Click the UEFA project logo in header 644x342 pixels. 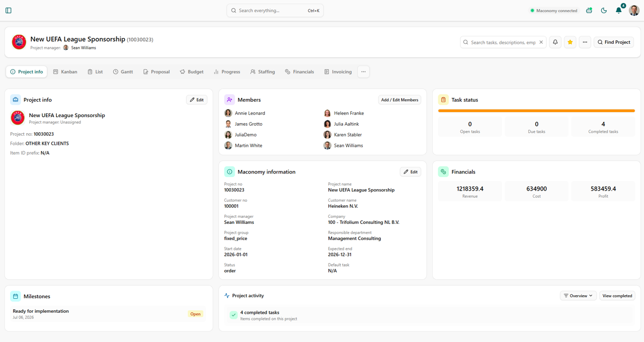[19, 42]
